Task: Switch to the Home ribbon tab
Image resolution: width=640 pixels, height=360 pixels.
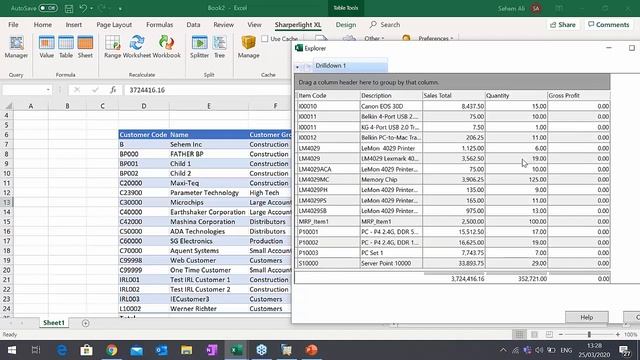Action: (x=42, y=24)
